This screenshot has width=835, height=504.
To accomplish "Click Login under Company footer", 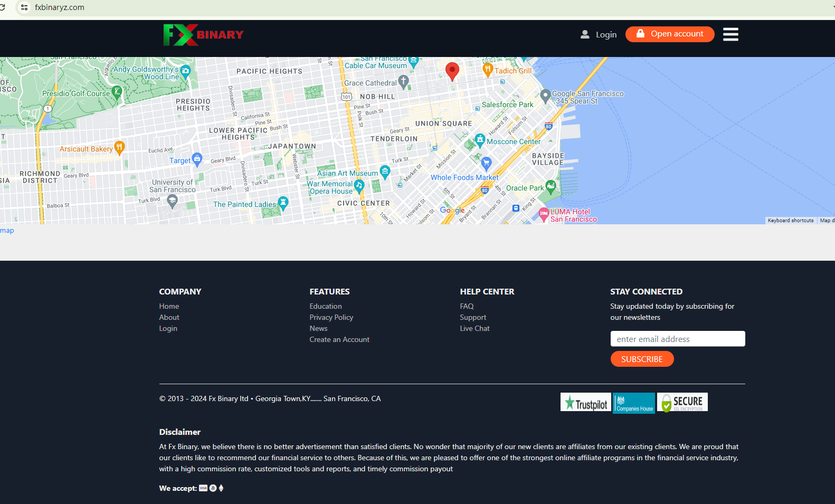I will pos(168,328).
